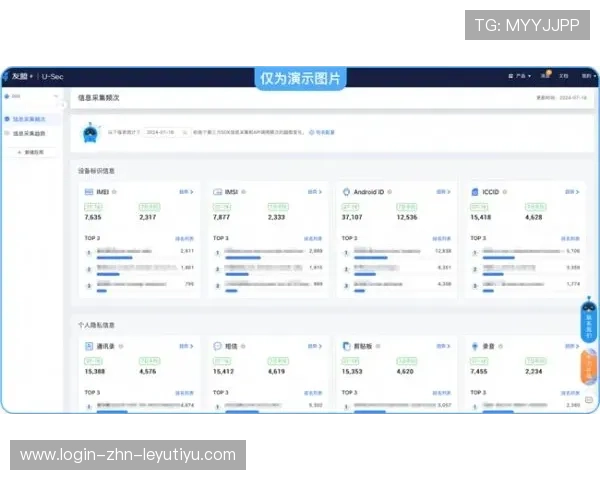The height and width of the screenshot is (480, 600).
Task: Click the IMSI card icon
Action: 217,192
